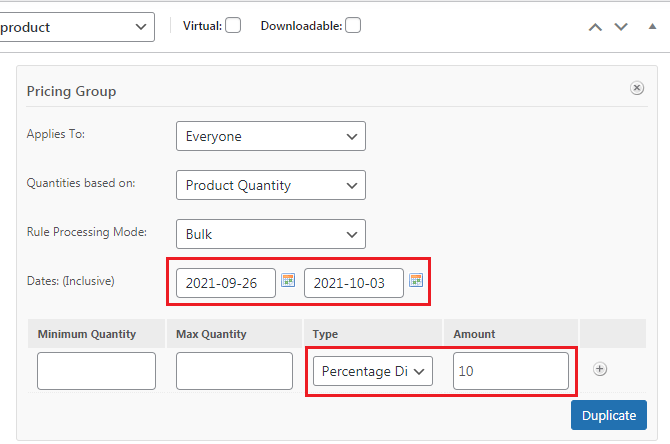Move panel down with down chevron

coord(621,27)
